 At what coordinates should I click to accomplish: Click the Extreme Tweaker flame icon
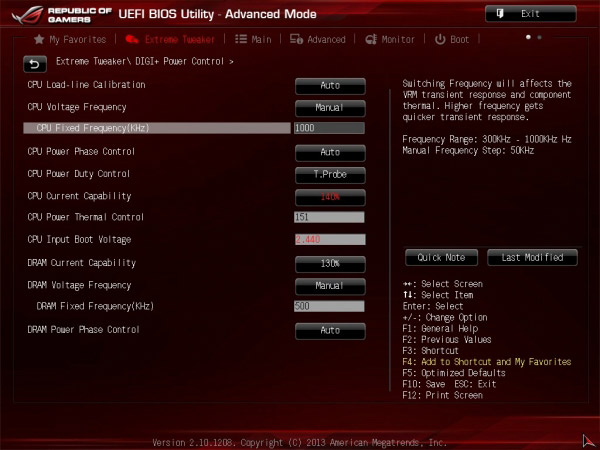click(x=132, y=39)
